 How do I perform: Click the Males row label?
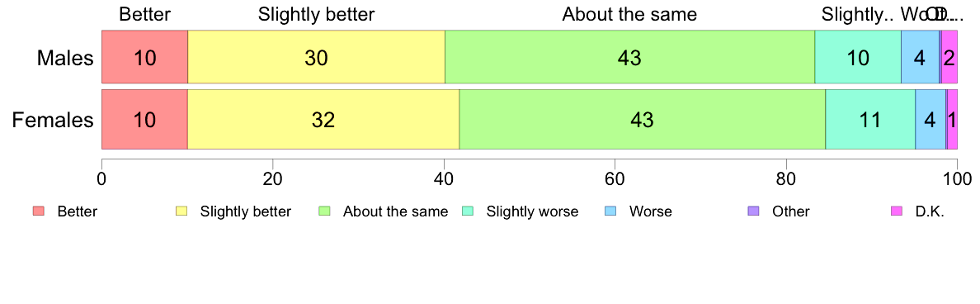pyautogui.click(x=66, y=58)
